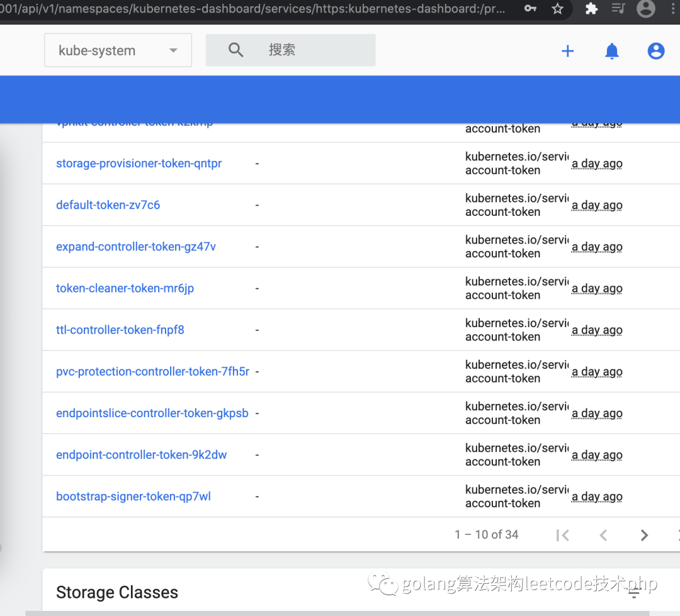This screenshot has height=616, width=680.
Task: Click the browser address bar URL
Action: pyautogui.click(x=252, y=9)
